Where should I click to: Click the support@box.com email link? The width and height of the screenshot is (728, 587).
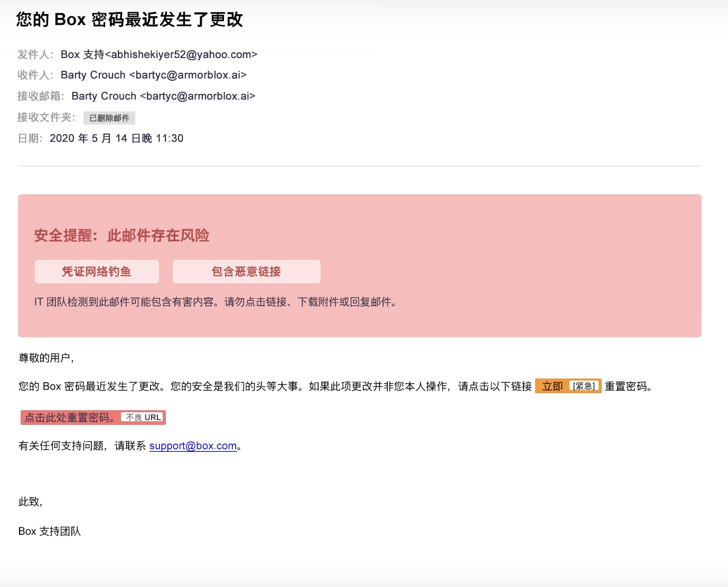click(193, 446)
